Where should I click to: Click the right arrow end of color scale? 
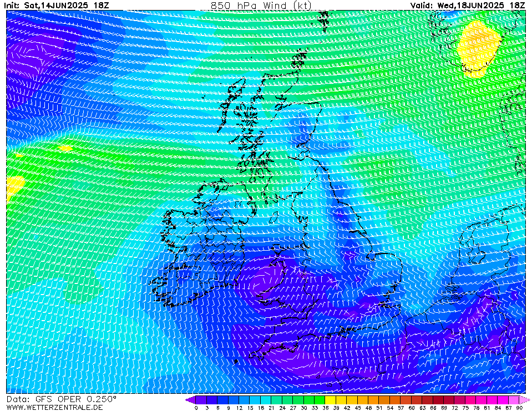click(x=524, y=400)
